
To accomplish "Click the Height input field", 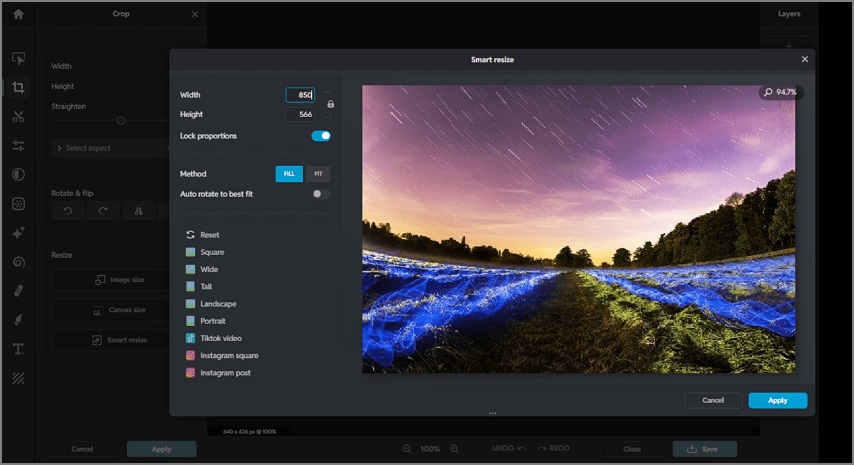I will tap(300, 114).
